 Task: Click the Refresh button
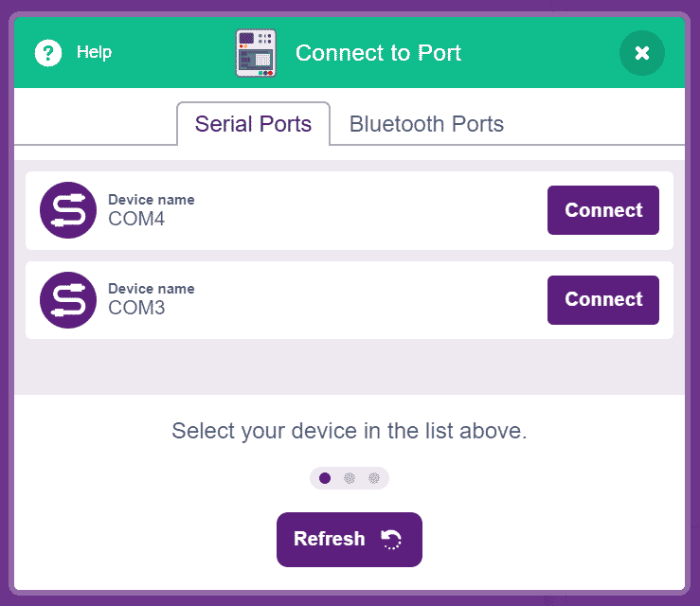coord(350,540)
